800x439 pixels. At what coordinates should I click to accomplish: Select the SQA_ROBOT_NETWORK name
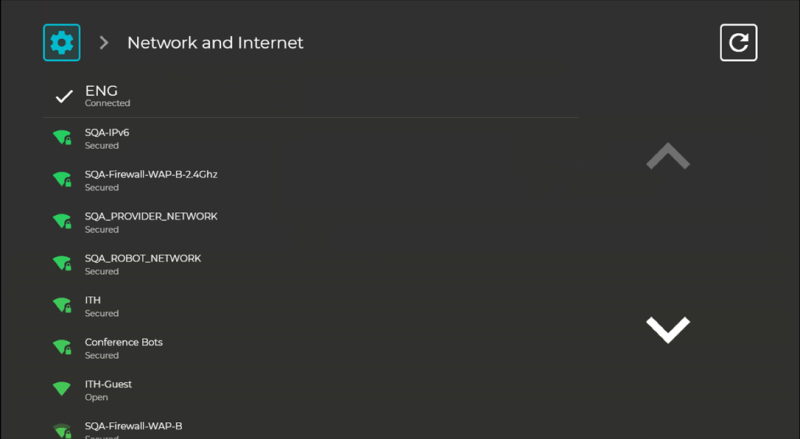pyautogui.click(x=143, y=258)
